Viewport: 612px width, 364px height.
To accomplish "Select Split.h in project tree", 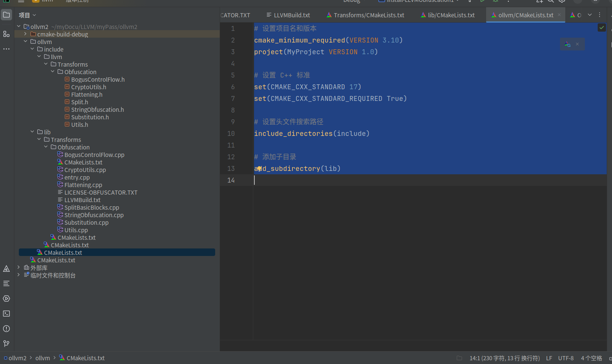I will point(76,102).
